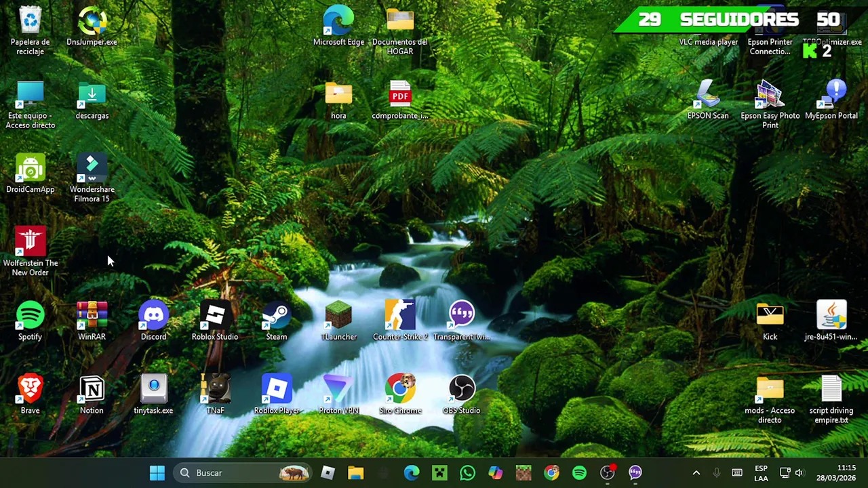Open Roblox Studio from the taskbar

328,472
